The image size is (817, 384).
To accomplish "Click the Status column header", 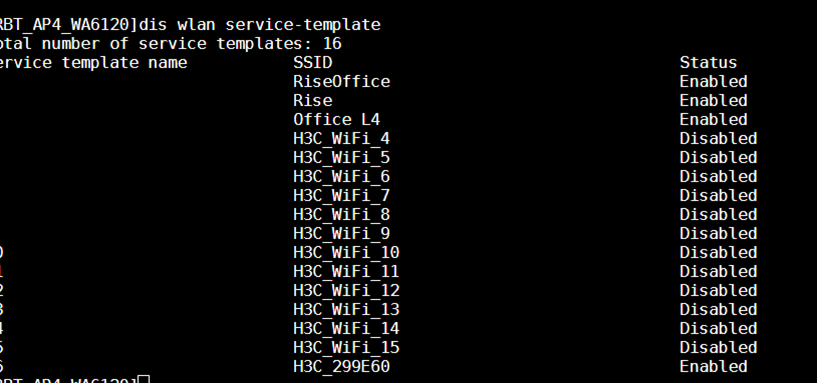I will [x=708, y=63].
